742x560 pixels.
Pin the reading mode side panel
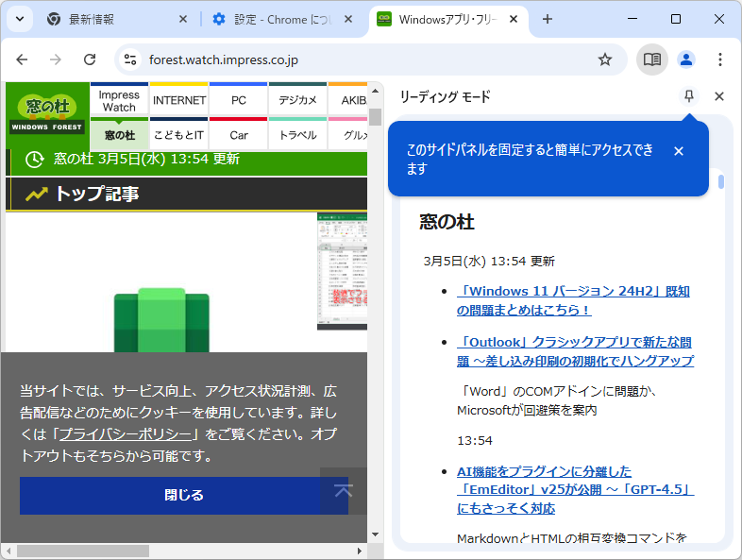tap(689, 96)
